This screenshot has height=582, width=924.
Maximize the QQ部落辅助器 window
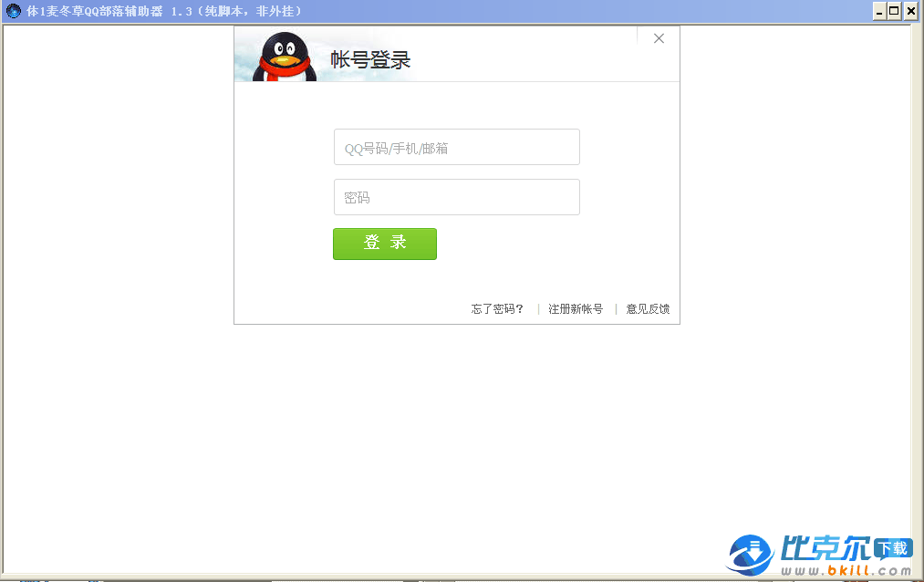pos(894,11)
